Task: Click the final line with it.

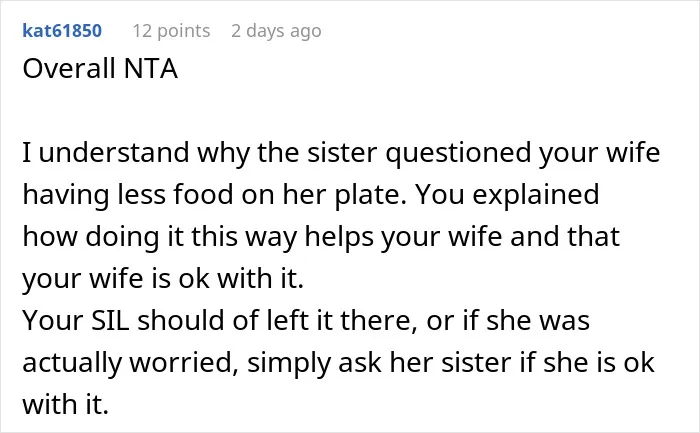Action: coord(66,404)
